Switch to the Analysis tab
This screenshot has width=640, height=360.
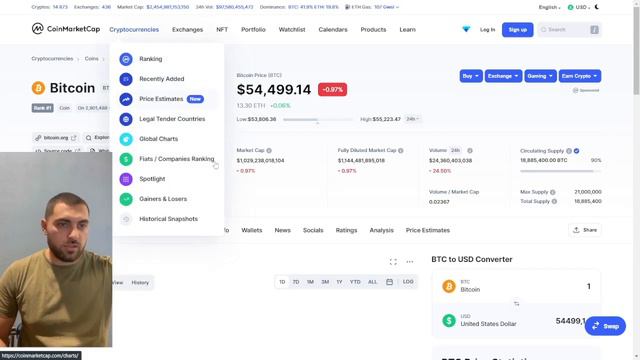[382, 231]
